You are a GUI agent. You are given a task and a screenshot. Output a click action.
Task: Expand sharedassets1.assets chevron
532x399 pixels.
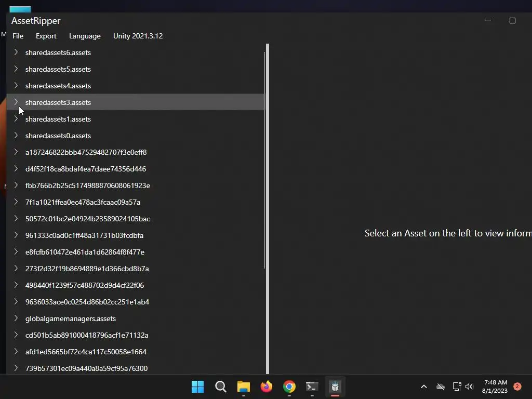coord(16,119)
